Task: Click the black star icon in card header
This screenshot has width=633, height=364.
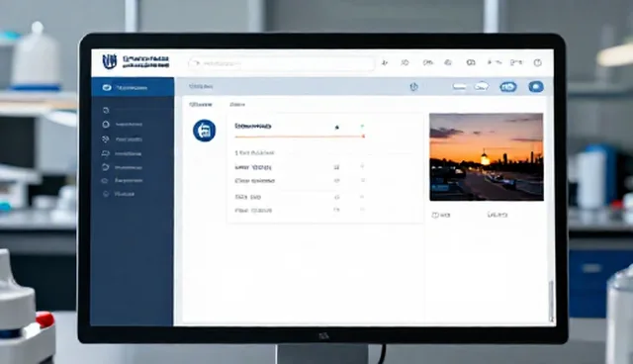Action: point(337,128)
